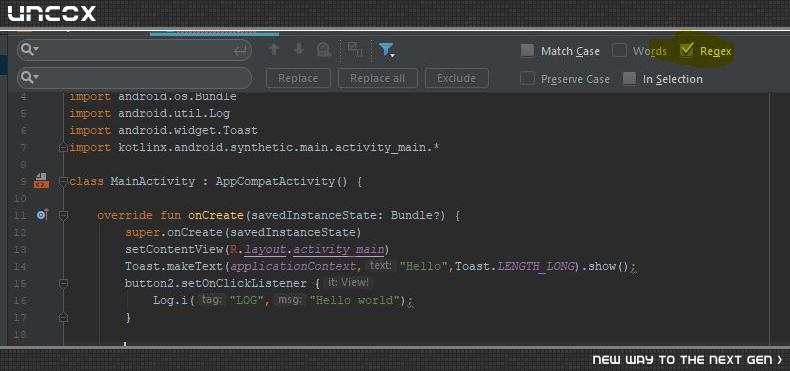Image resolution: width=790 pixels, height=371 pixels.
Task: Collapse the onCreate function fold marker
Action: coord(63,215)
